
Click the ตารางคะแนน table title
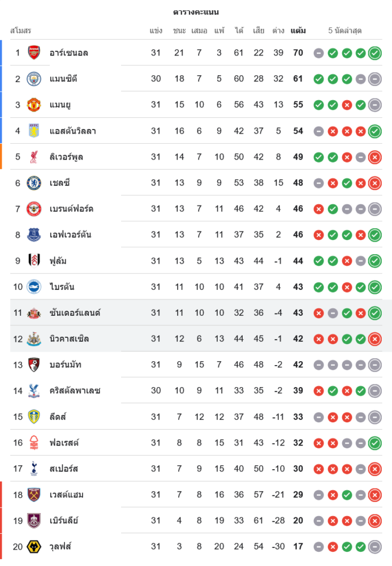[x=196, y=12]
